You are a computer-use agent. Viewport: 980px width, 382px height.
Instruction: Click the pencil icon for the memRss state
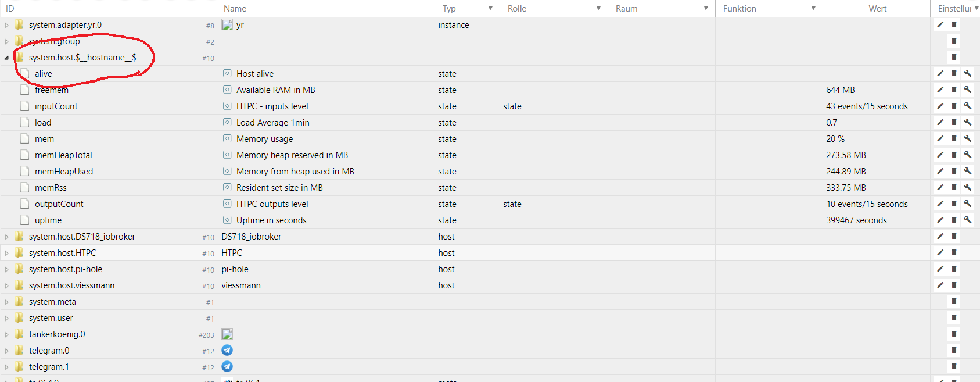click(x=940, y=188)
